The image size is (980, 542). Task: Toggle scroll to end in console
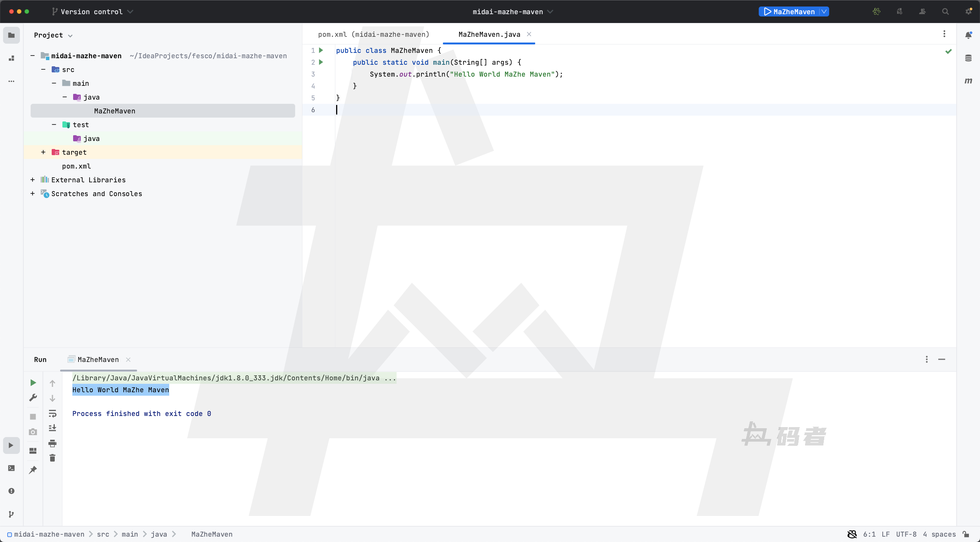point(52,428)
